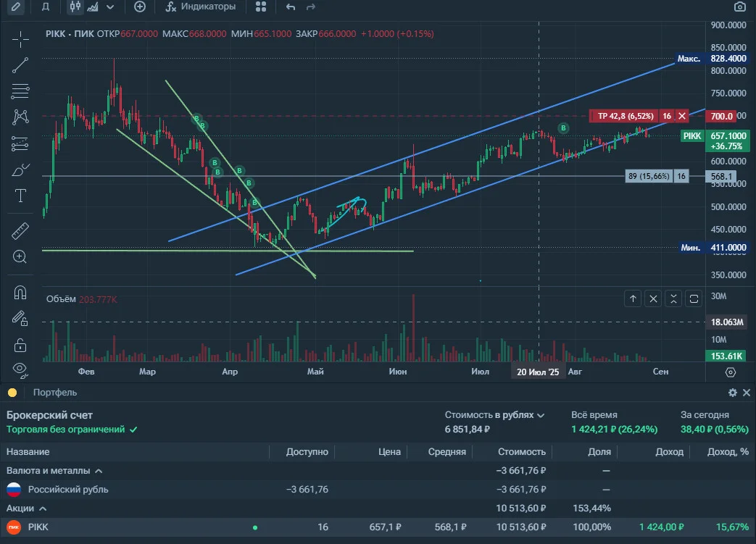Select the crosshair cursor tool
This screenshot has width=756, height=544.
pyautogui.click(x=20, y=40)
